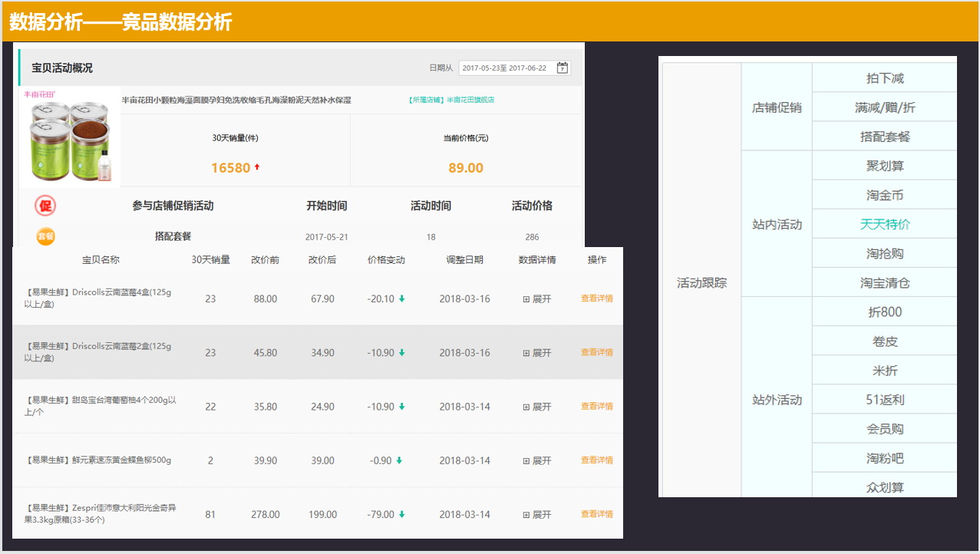Expand data details for 甜岛宝台湾葡萄柚
Image resolution: width=980 pixels, height=554 pixels.
point(537,407)
